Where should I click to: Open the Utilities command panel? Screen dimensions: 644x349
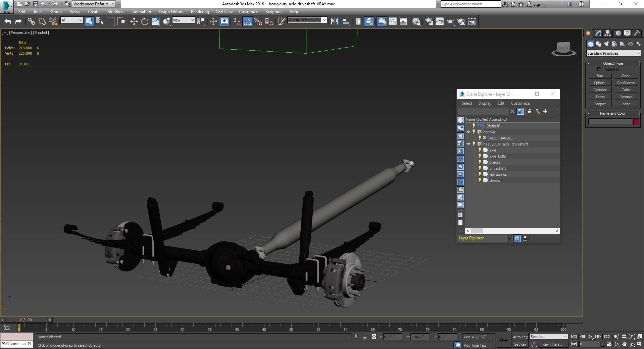point(637,33)
